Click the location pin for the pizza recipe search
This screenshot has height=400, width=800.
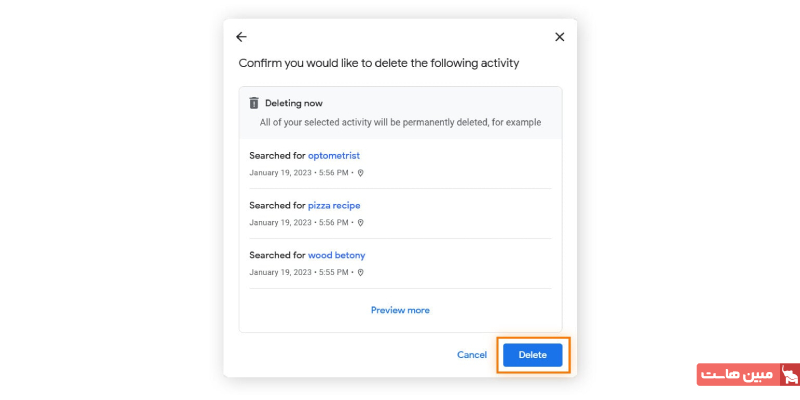click(x=361, y=222)
